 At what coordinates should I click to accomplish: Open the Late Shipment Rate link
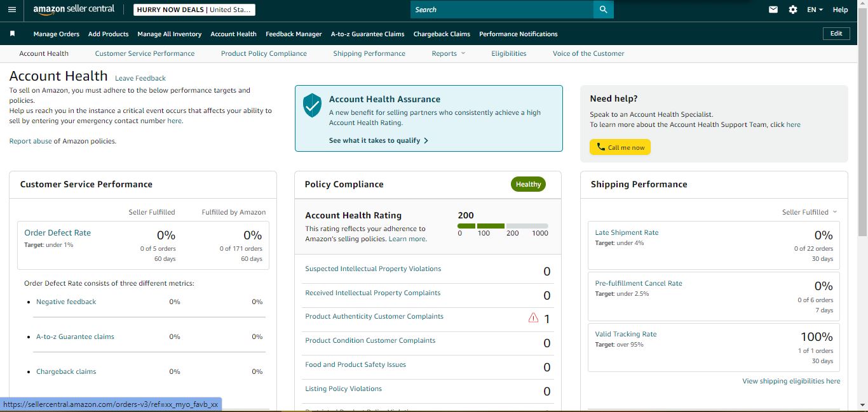point(627,232)
